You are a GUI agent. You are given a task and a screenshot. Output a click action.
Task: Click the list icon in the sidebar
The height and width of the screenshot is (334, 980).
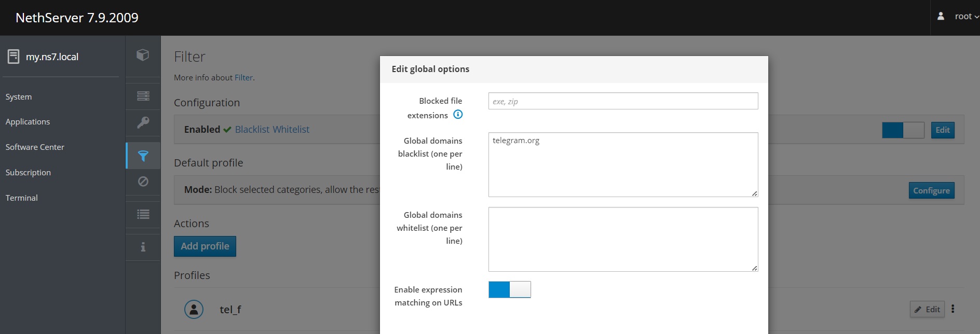(143, 214)
